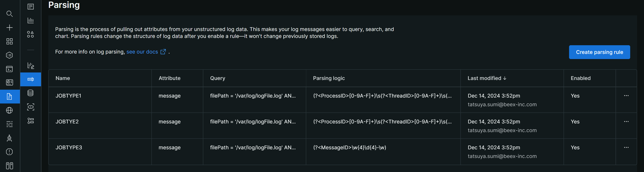644x172 pixels.
Task: Open the three-dot menu for JOBTYPE3
Action: coord(626,148)
